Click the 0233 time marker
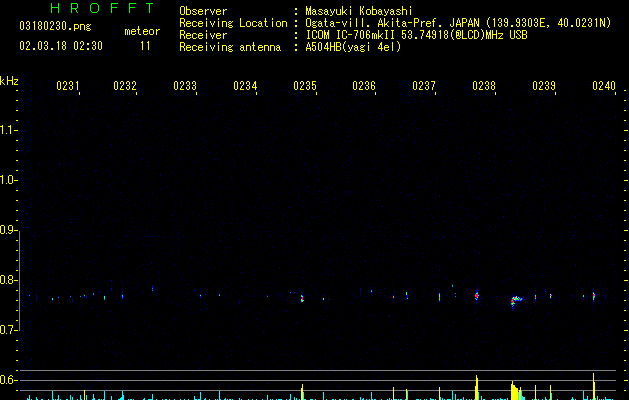The height and width of the screenshot is (400, 629). click(x=185, y=86)
